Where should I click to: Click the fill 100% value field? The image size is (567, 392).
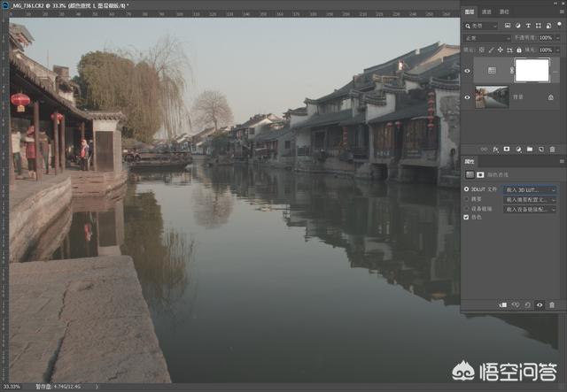pos(546,50)
